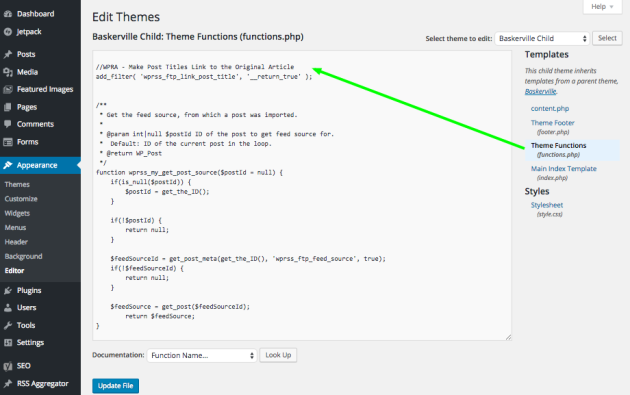Open Select theme to edit dropdown
Screen dimensions: 630x395
(x=542, y=39)
